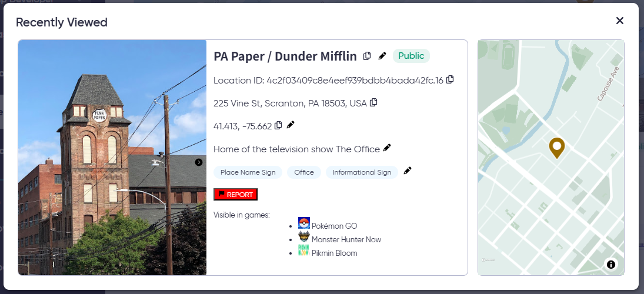Image resolution: width=644 pixels, height=294 pixels.
Task: Copy the PA Paper / Dunder Mifflin title
Action: pyautogui.click(x=367, y=56)
